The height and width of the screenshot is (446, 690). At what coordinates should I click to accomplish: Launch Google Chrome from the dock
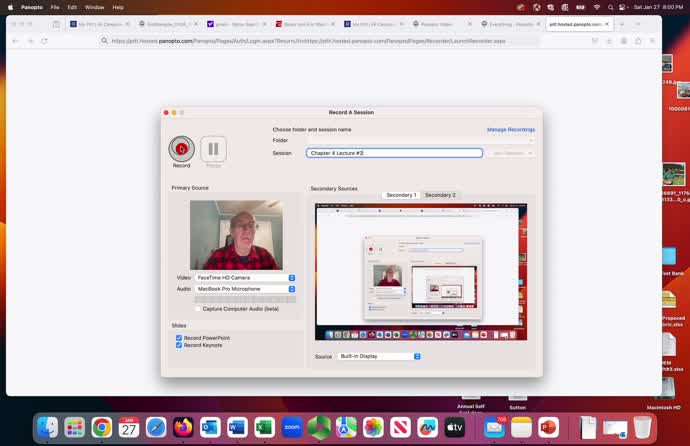pos(102,428)
